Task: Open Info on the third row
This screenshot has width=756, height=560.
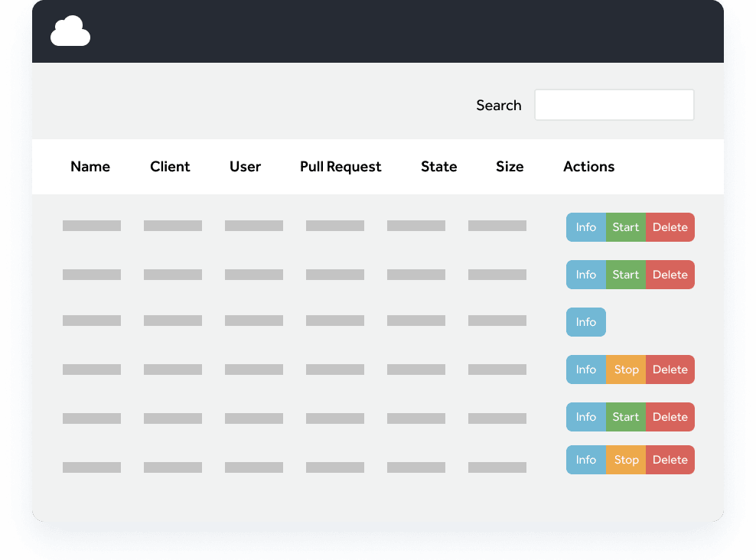Action: 585,321
